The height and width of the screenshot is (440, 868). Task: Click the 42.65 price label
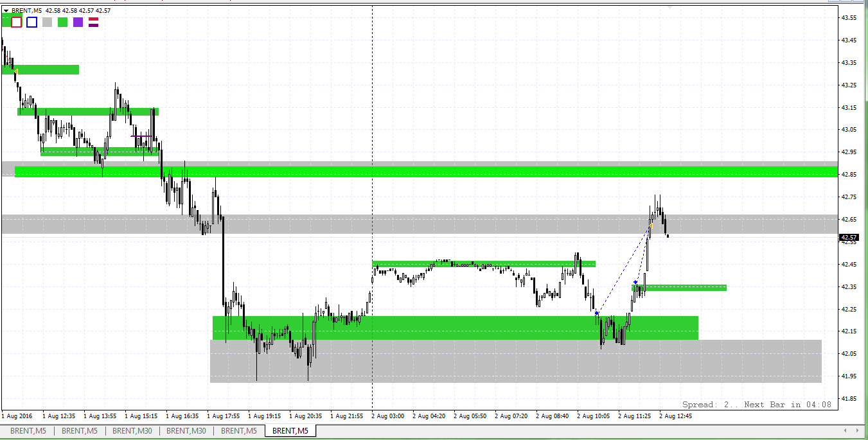(849, 220)
